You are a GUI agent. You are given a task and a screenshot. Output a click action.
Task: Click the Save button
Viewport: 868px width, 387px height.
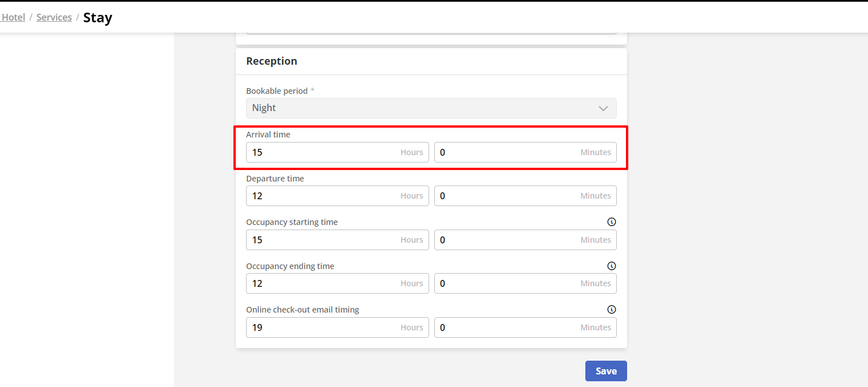606,371
